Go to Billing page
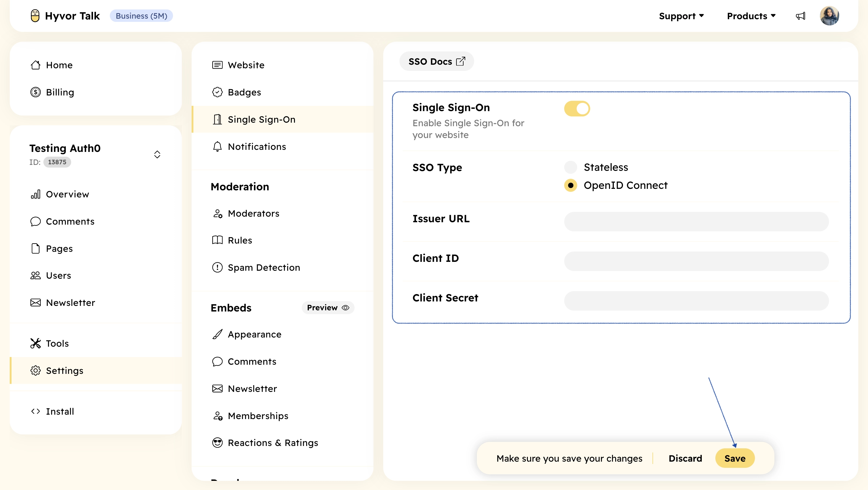The height and width of the screenshot is (490, 868). pos(96,92)
